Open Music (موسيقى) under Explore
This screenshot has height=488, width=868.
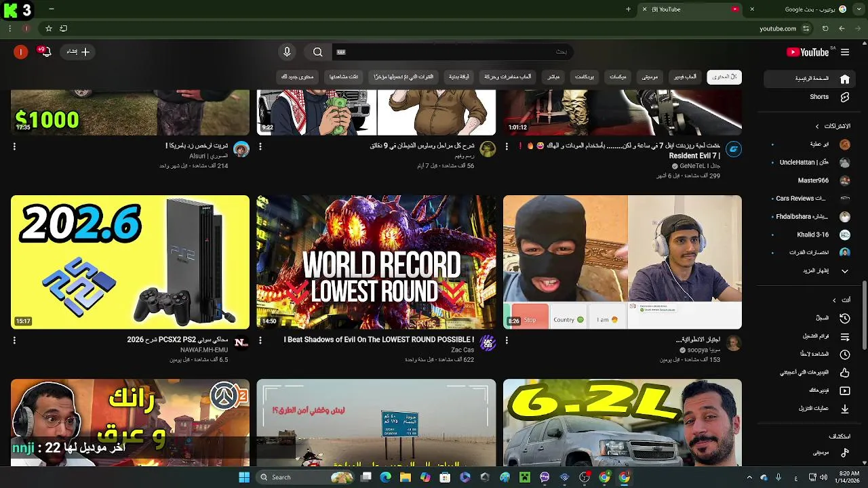(811, 452)
